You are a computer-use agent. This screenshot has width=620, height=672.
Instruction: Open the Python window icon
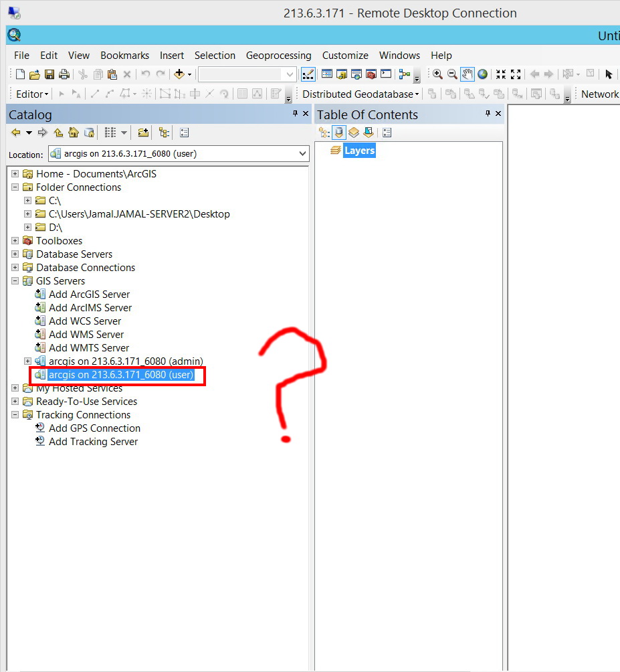click(386, 74)
